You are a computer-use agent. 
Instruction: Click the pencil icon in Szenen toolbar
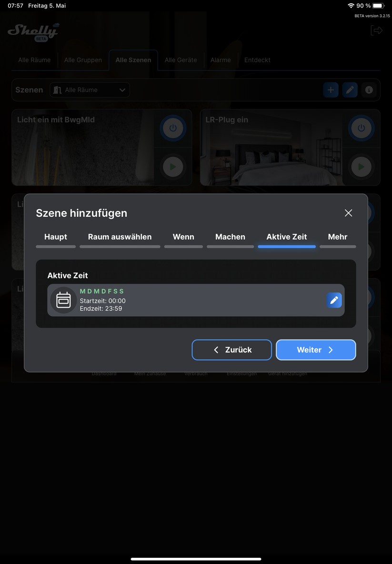(x=350, y=90)
